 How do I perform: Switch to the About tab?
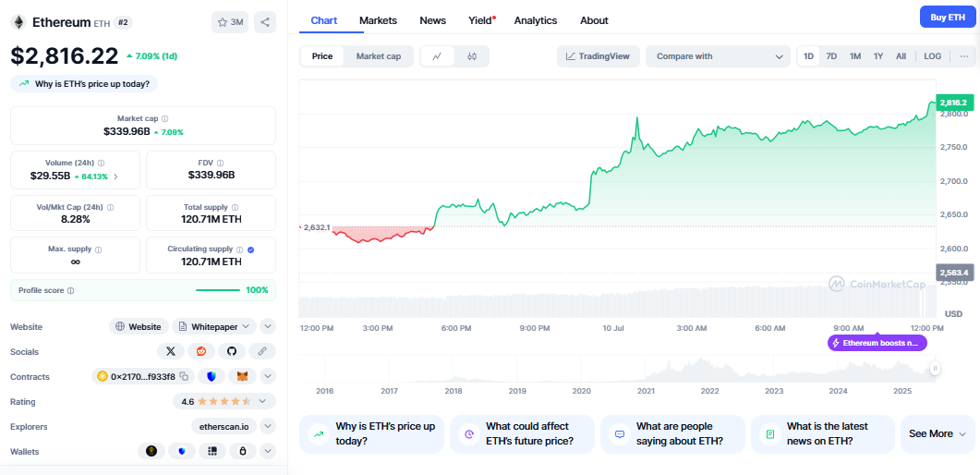[594, 20]
